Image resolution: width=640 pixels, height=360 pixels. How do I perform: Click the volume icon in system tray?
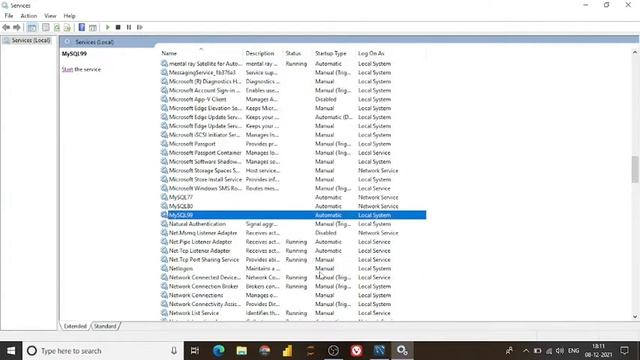pos(560,351)
